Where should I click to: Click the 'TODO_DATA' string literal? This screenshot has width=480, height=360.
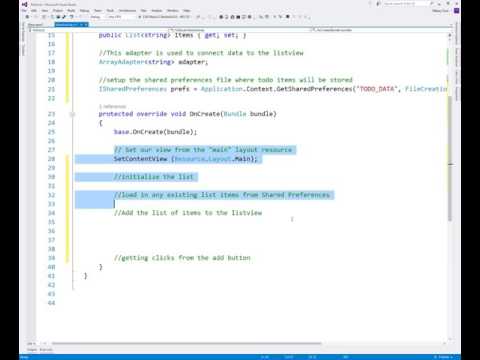[x=377, y=89]
